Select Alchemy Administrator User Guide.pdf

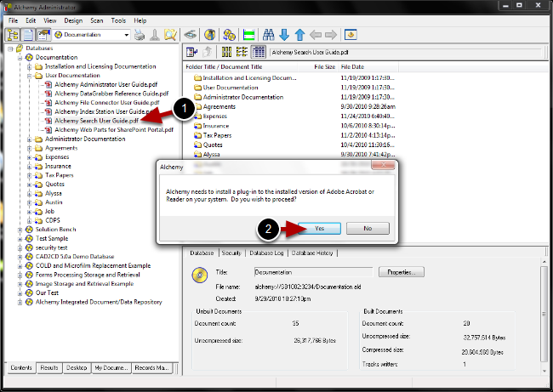[x=105, y=84]
